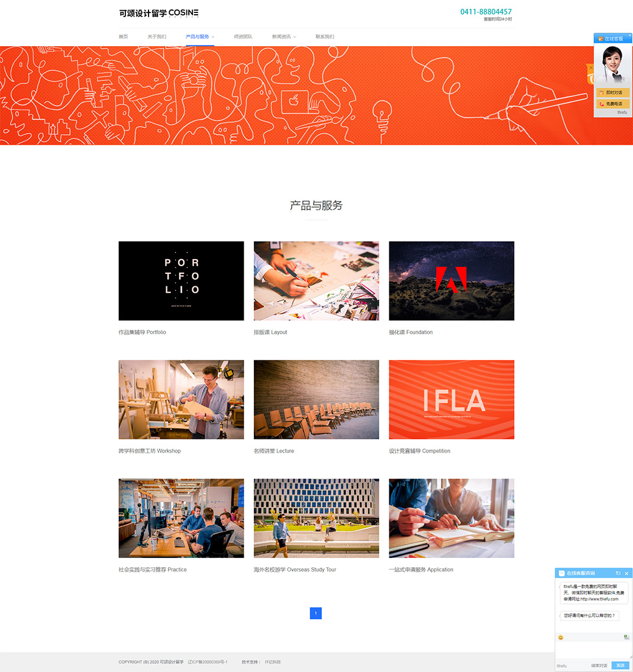Open the Portfolio thumbnail image
This screenshot has height=672, width=633.
[x=181, y=281]
